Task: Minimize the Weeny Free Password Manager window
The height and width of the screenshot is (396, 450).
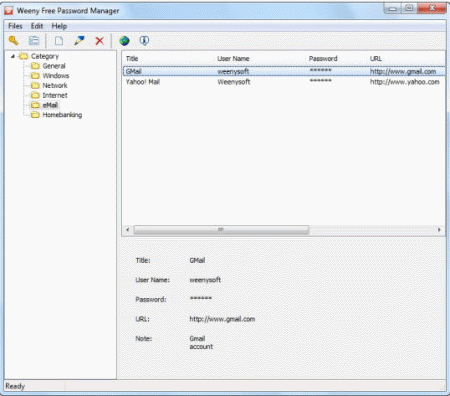Action: pos(392,8)
